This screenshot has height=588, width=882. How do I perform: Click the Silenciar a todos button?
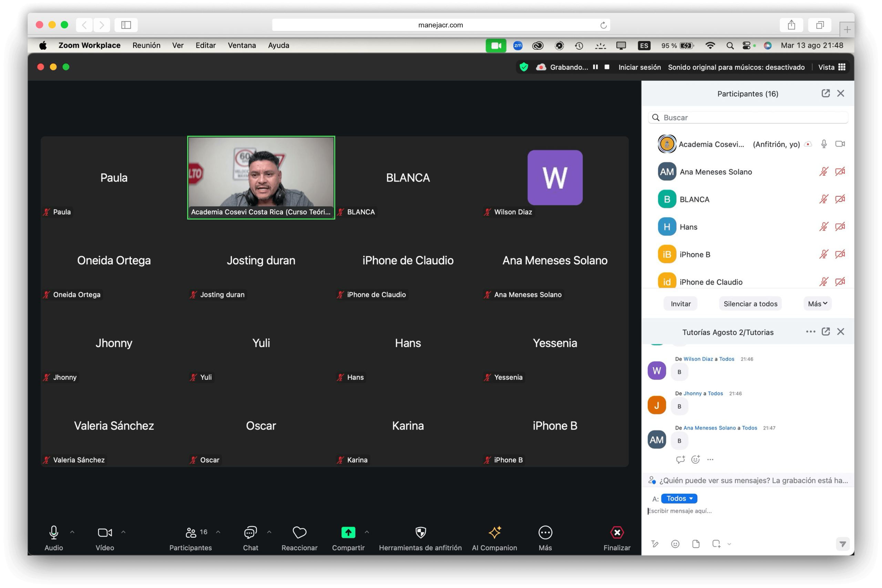click(x=750, y=304)
